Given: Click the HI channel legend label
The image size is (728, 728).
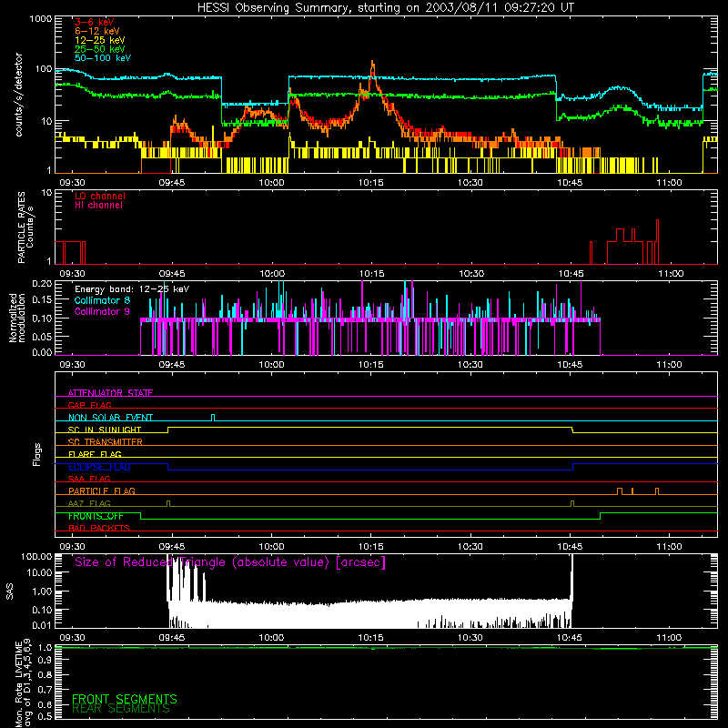Looking at the screenshot, I should tap(98, 206).
